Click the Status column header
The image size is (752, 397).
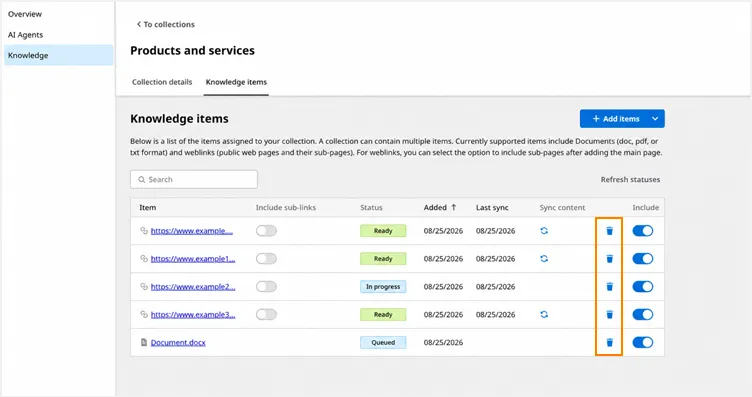[371, 208]
